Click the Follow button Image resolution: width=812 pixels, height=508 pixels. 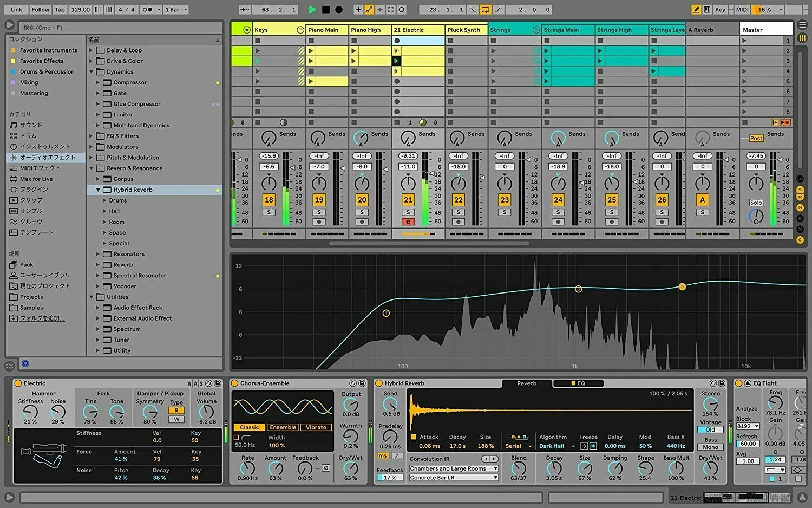click(40, 10)
